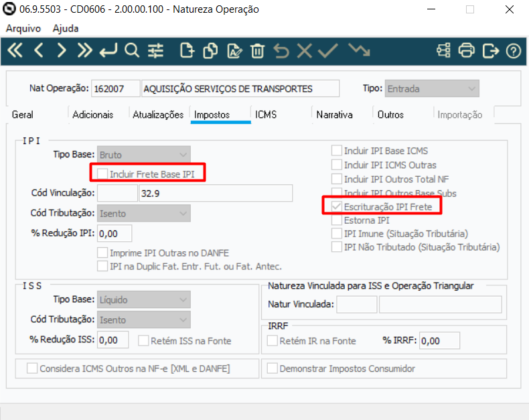The image size is (529, 420).
Task: Click the description field AQUISIÇÃO SERVIÇOS DE TRANSPORTES
Action: click(x=240, y=88)
